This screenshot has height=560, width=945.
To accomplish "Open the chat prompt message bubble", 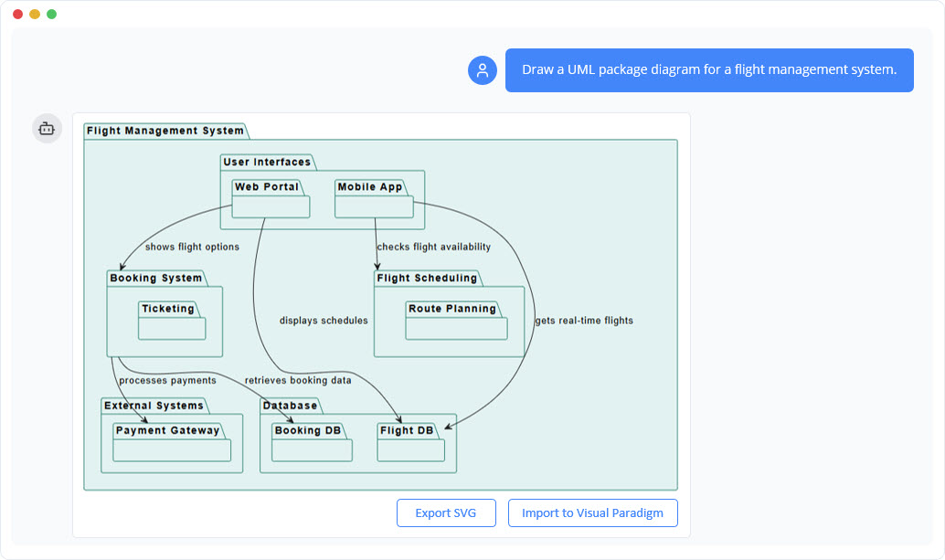I will (709, 69).
